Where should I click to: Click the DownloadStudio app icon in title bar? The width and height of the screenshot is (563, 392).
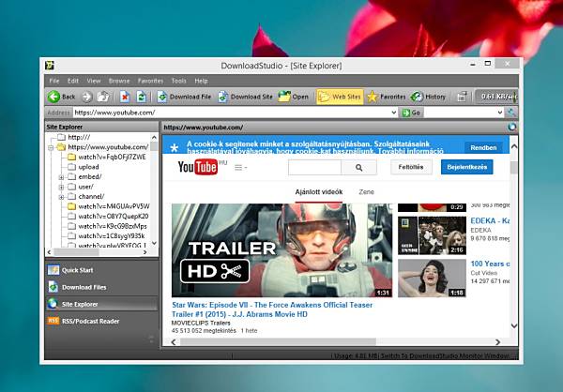pyautogui.click(x=50, y=66)
